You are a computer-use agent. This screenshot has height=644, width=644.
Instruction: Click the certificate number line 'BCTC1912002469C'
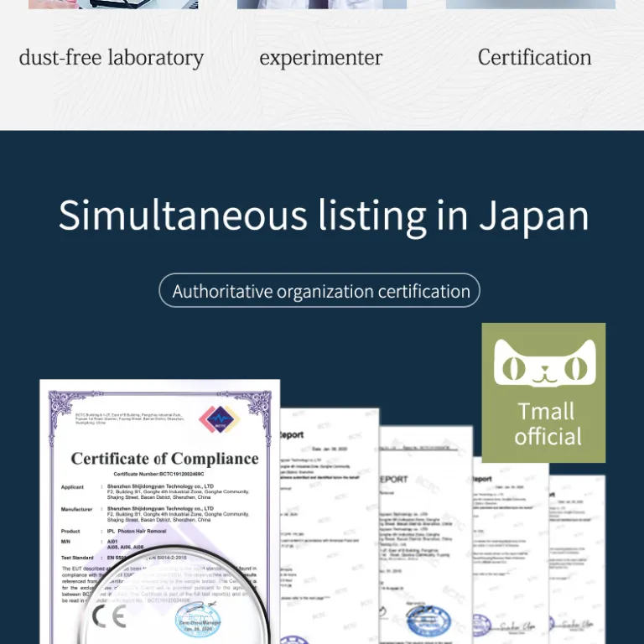tap(159, 474)
